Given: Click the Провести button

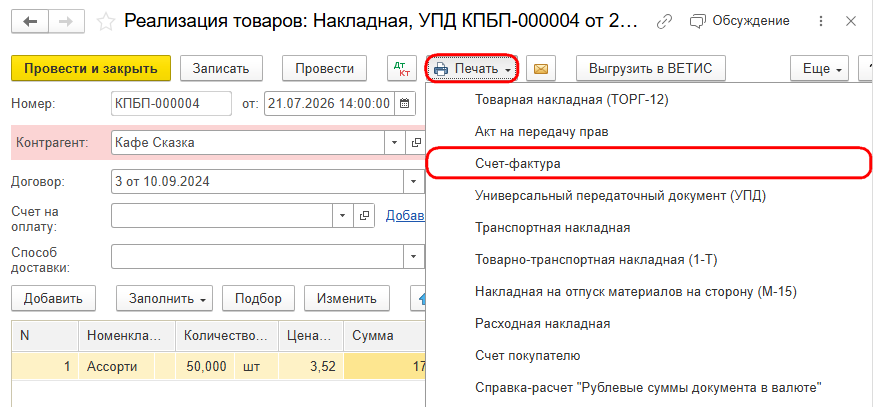Looking at the screenshot, I should coord(324,69).
